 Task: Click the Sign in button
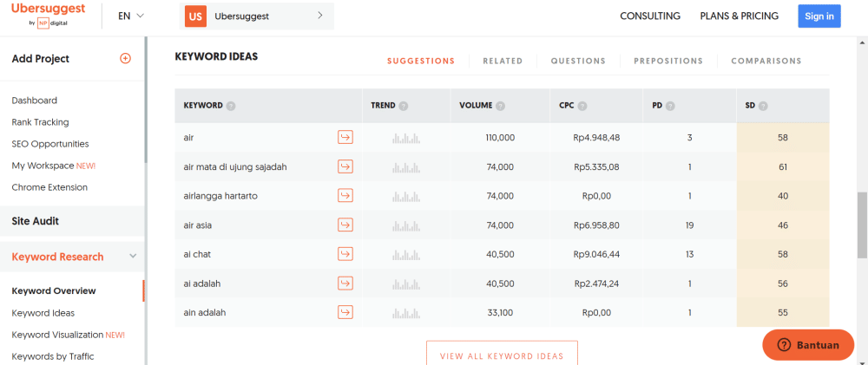pyautogui.click(x=819, y=16)
